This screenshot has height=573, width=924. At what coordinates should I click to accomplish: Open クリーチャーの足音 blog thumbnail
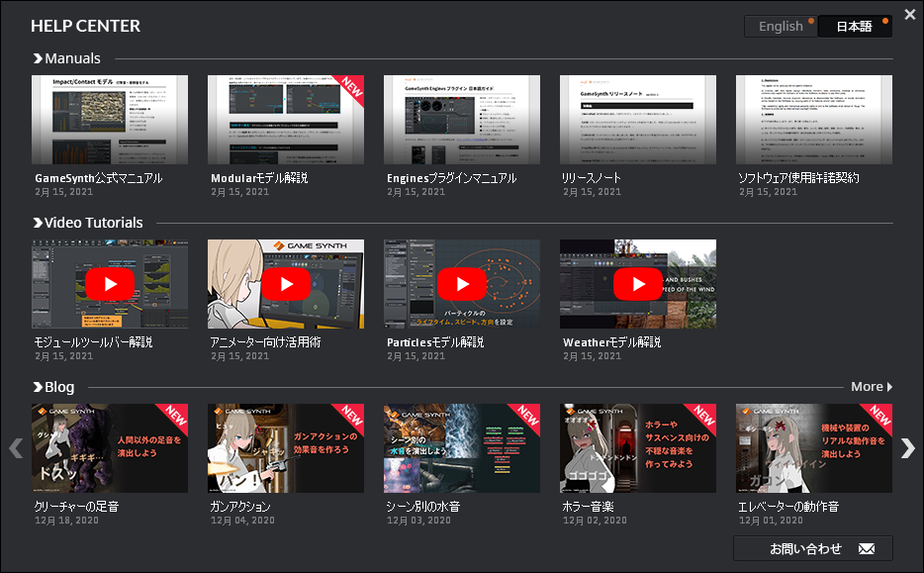(x=110, y=448)
